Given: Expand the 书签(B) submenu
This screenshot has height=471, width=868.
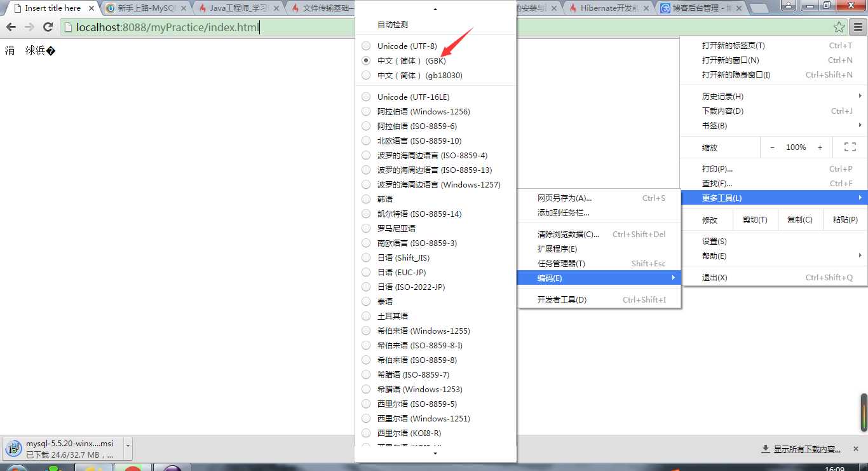Looking at the screenshot, I should coord(773,125).
